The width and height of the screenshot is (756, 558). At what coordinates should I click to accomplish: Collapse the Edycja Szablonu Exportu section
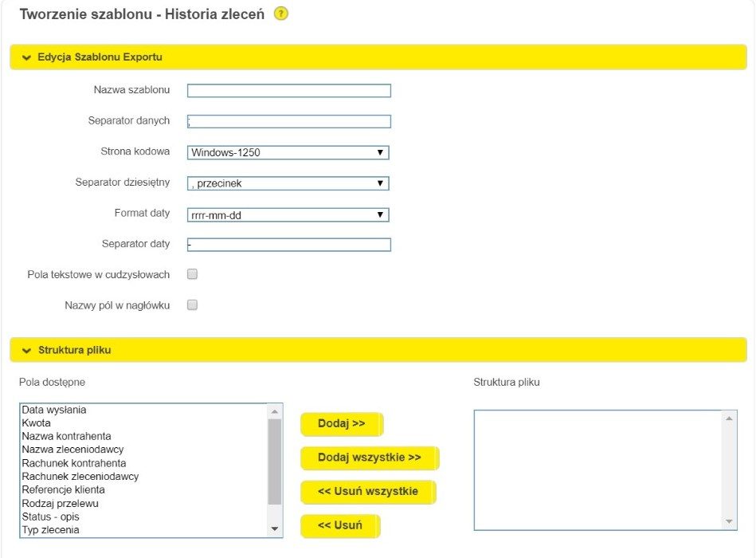click(x=27, y=57)
